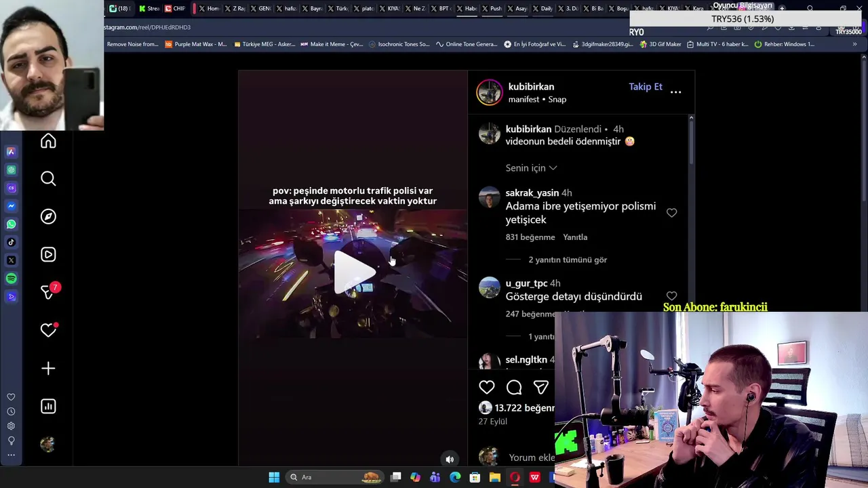Open Spotify in Opera sidebar
The image size is (868, 488).
11,279
